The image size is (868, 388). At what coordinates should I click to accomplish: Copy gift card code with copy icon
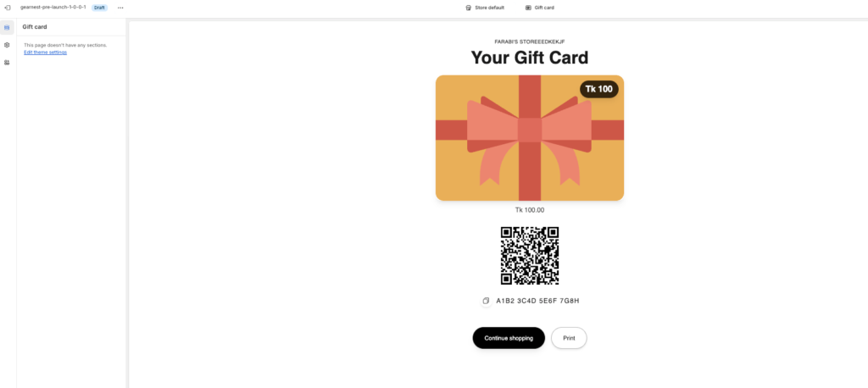click(x=486, y=301)
